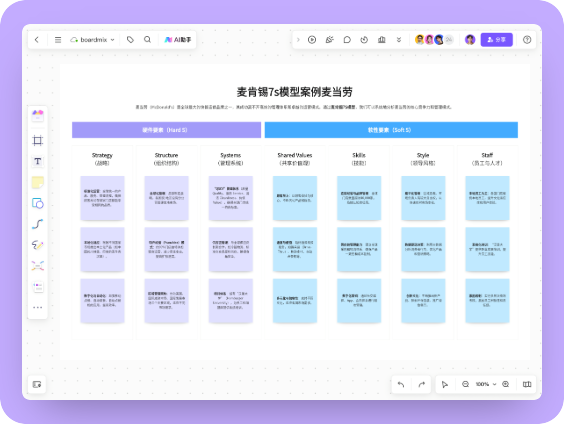
Task: Select the connector line tool
Action: [38, 224]
